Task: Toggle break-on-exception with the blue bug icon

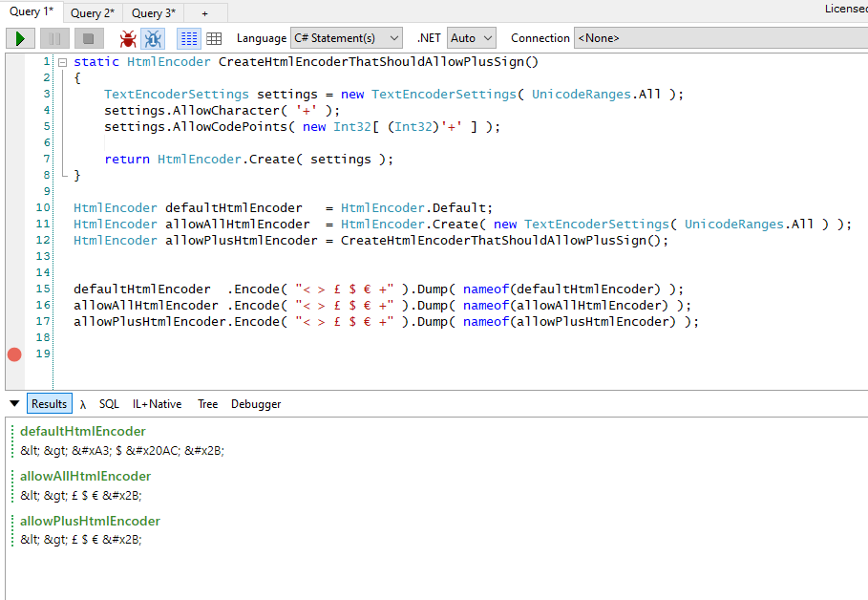Action: 155,38
